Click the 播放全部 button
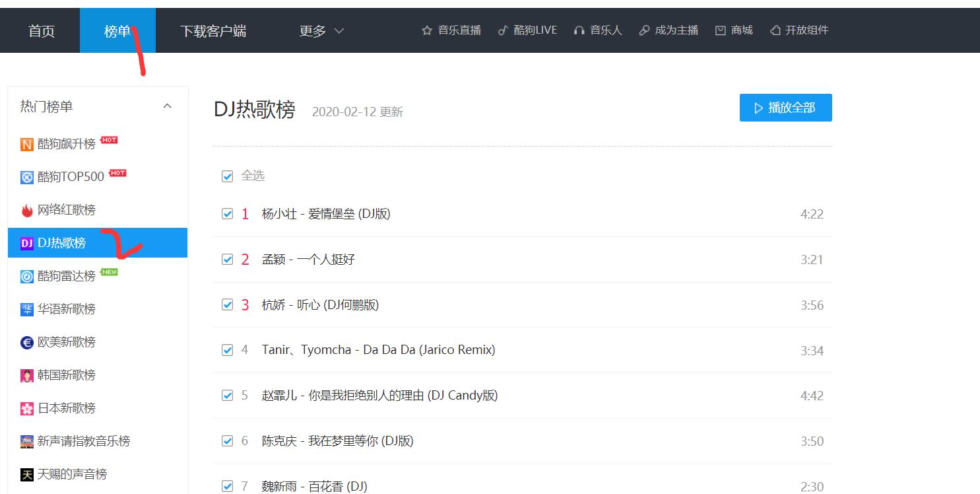The image size is (980, 494). [785, 108]
